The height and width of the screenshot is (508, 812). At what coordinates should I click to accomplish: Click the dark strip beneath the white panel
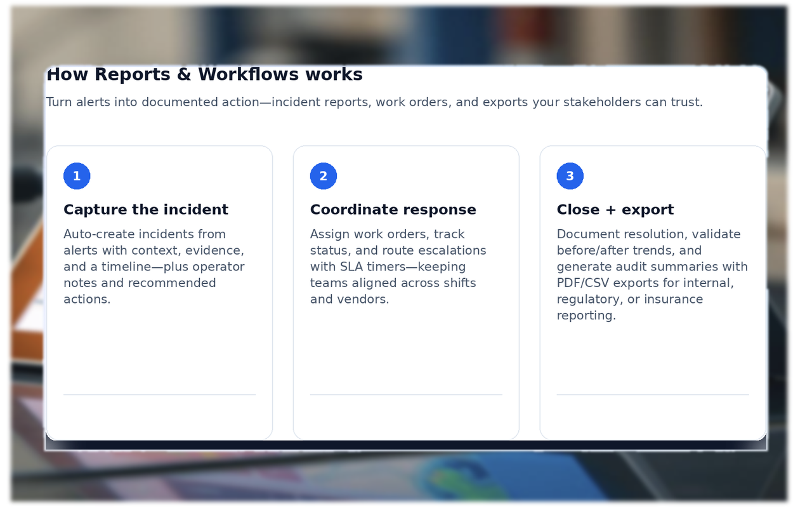pos(406,445)
